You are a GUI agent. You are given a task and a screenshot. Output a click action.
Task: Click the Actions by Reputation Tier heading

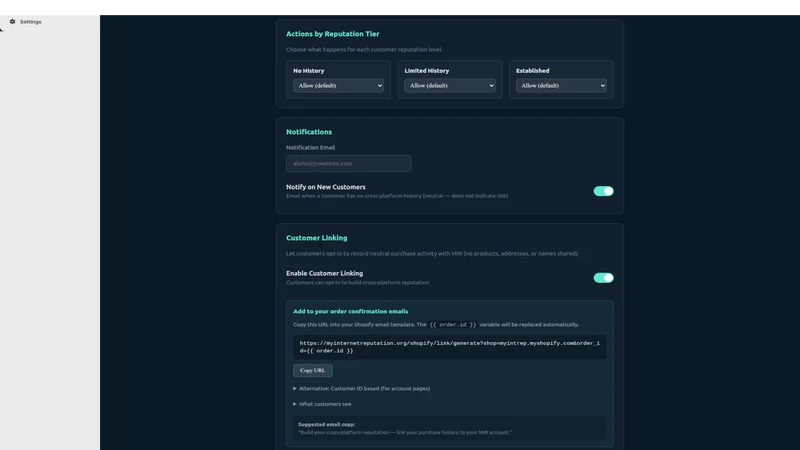tap(333, 34)
